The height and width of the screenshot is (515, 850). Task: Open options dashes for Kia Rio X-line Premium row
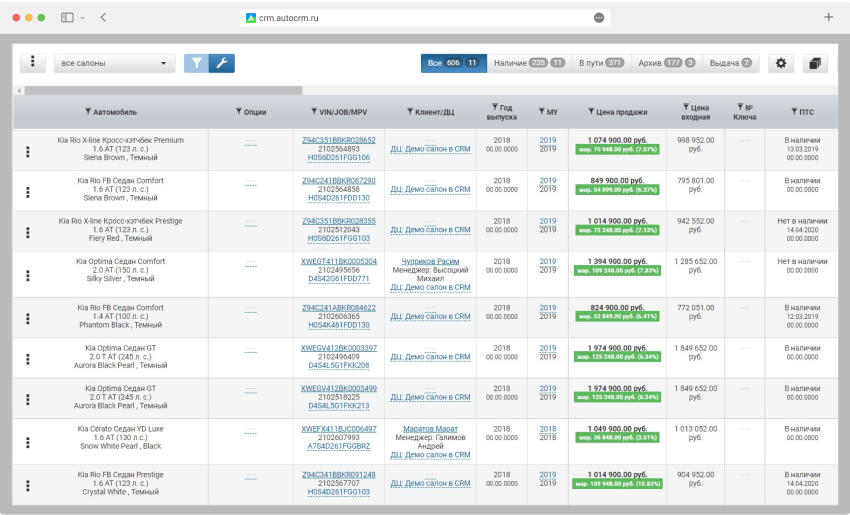click(250, 146)
